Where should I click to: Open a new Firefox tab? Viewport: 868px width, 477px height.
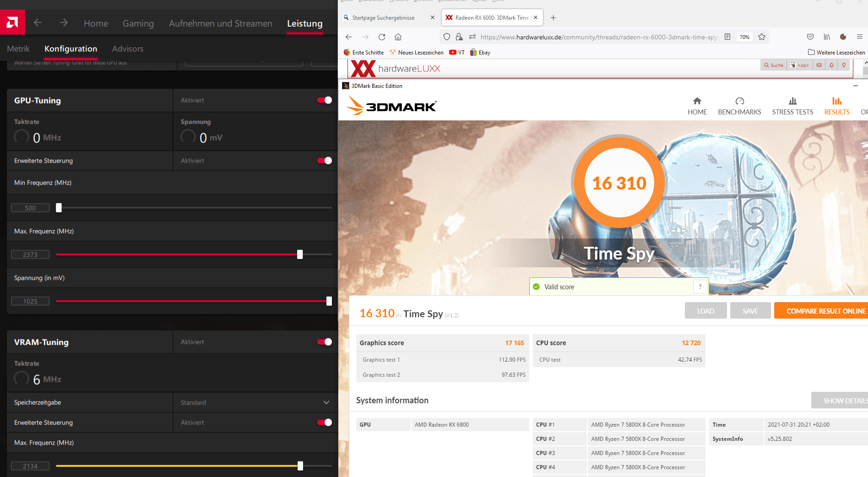553,18
